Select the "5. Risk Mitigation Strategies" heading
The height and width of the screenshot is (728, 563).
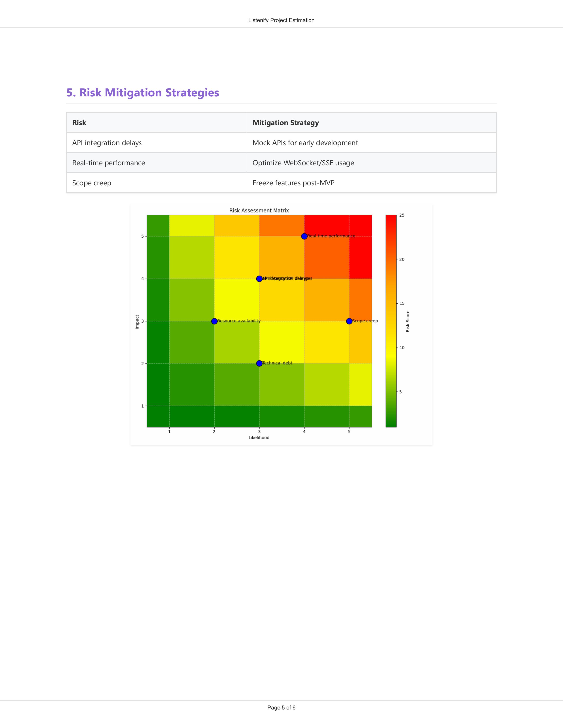(x=143, y=93)
